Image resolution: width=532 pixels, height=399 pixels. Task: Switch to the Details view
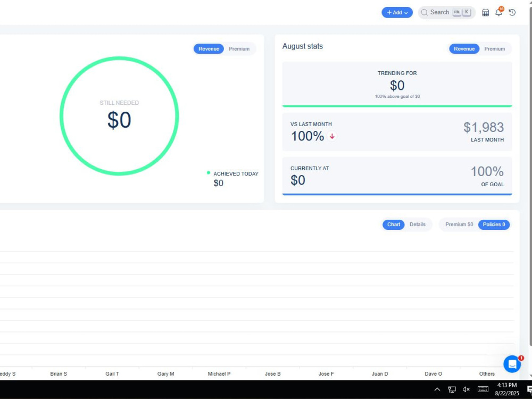pyautogui.click(x=417, y=225)
